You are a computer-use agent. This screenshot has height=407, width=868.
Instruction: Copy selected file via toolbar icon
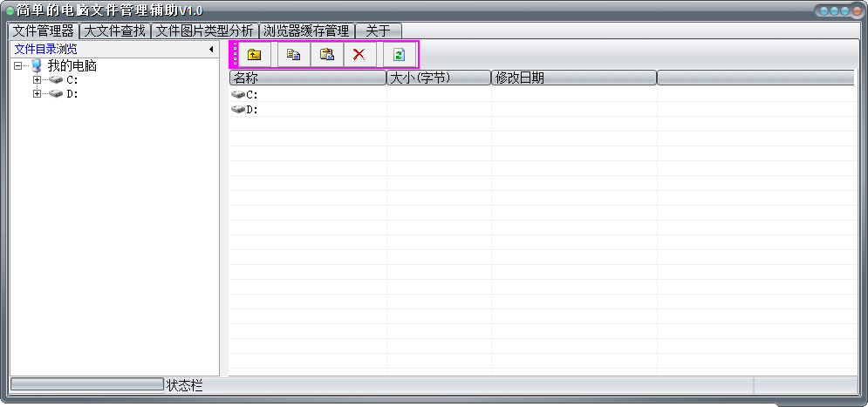(x=293, y=54)
